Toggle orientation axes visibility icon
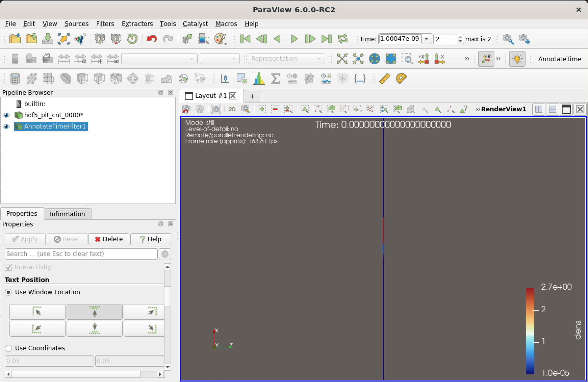Screen dimensions: 588x382 [486, 59]
